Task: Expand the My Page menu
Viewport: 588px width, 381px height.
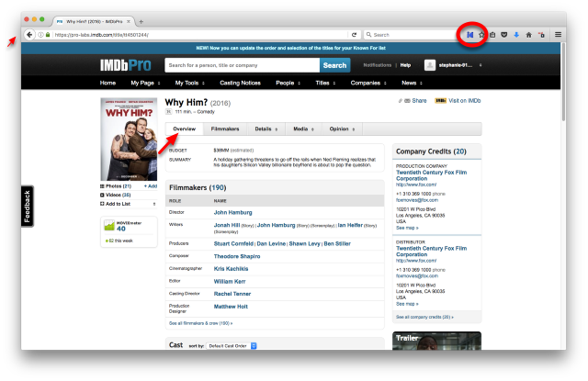Action: tap(145, 83)
